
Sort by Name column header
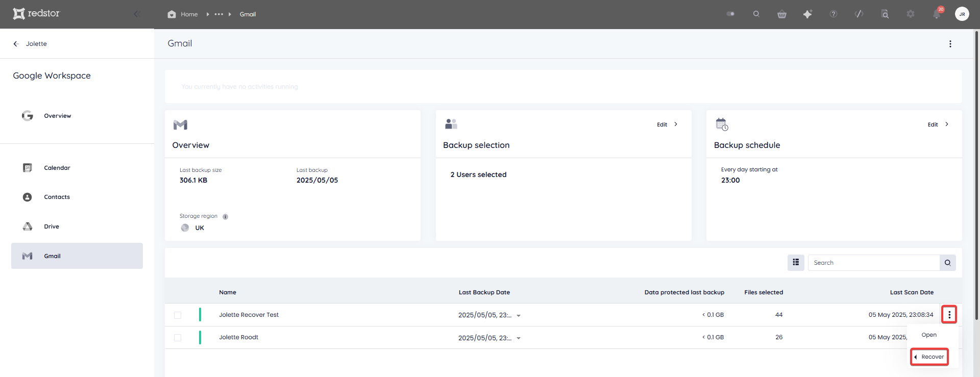click(228, 292)
